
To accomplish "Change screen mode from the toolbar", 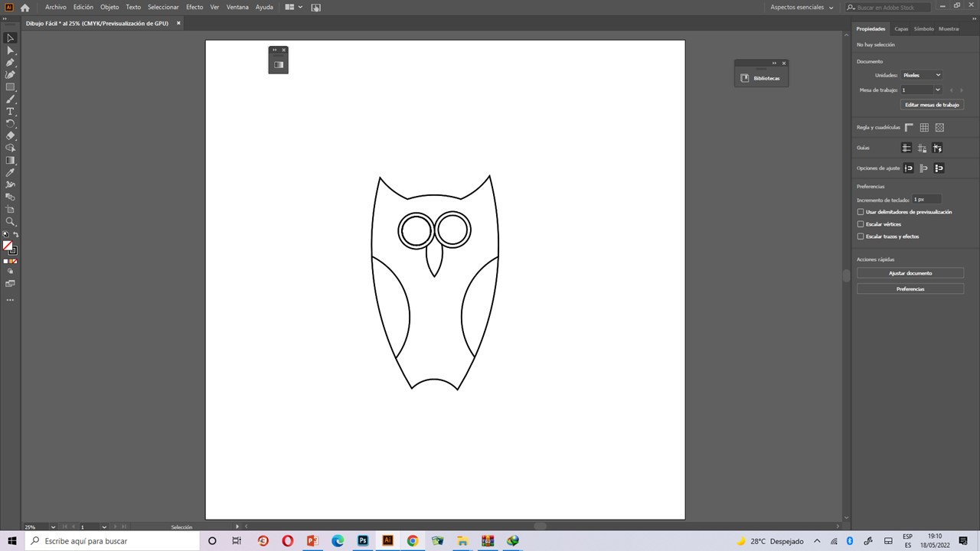I will (x=10, y=284).
